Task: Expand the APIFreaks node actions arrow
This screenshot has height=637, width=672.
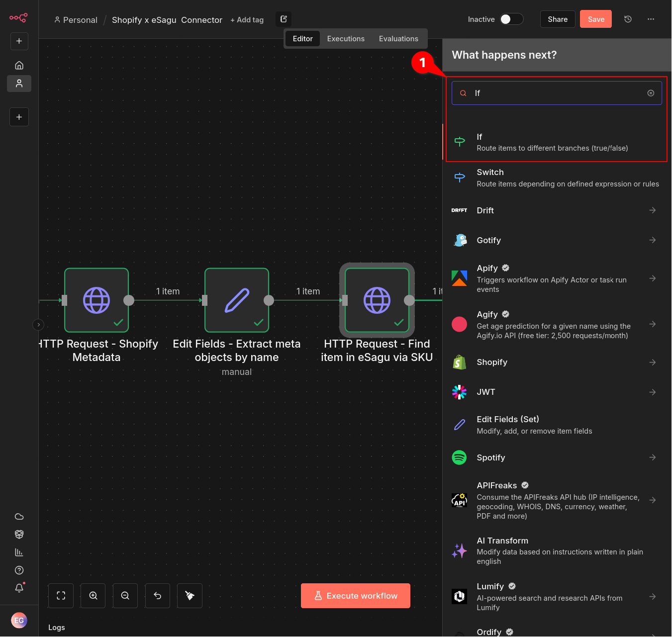Action: pyautogui.click(x=653, y=500)
